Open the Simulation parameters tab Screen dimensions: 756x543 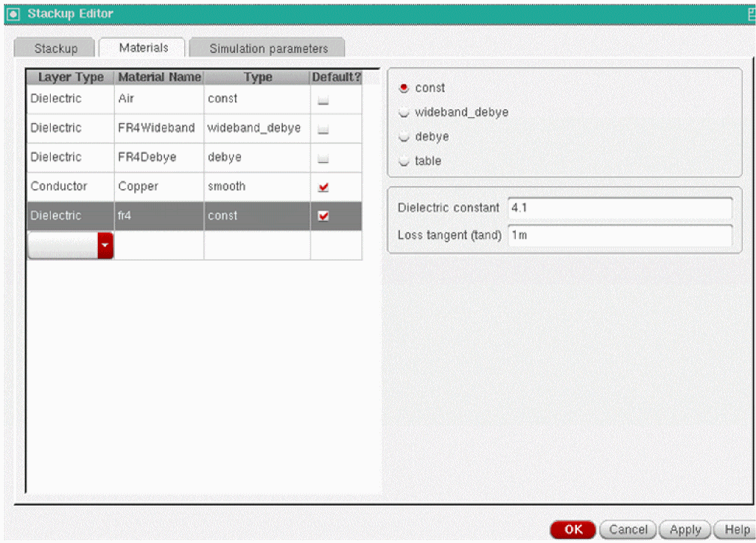[268, 49]
